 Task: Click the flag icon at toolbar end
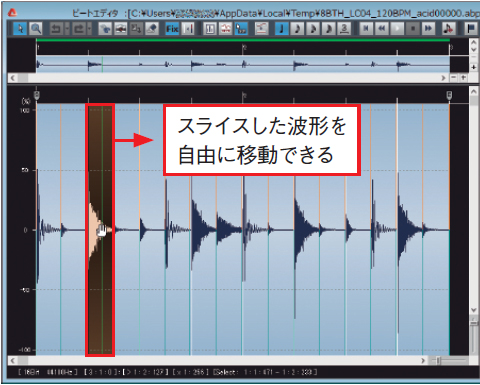pyautogui.click(x=471, y=29)
